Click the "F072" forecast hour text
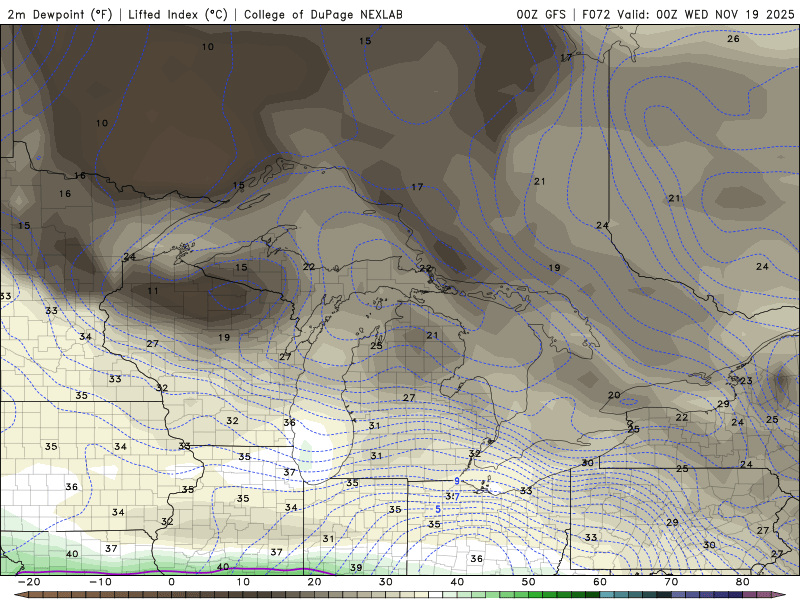This screenshot has width=800, height=600. point(596,14)
